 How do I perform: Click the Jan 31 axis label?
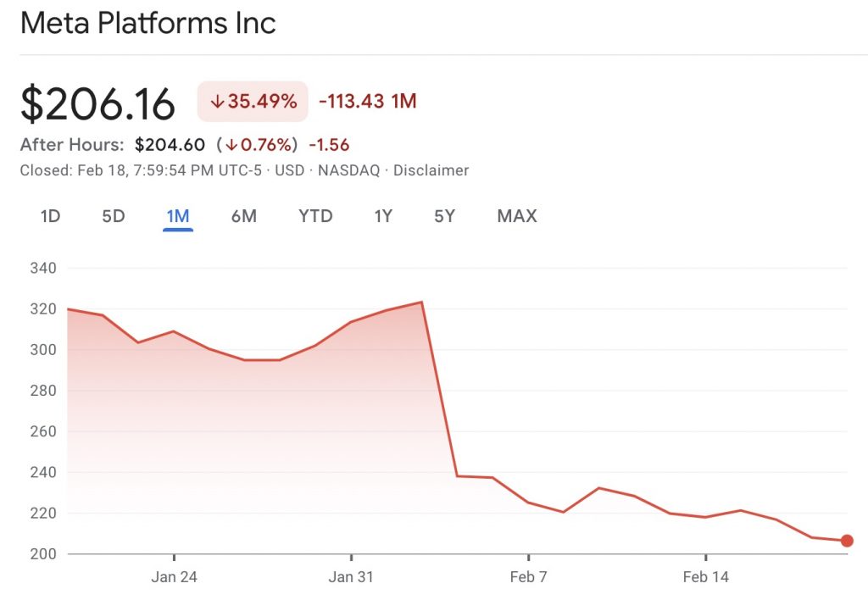pyautogui.click(x=351, y=578)
